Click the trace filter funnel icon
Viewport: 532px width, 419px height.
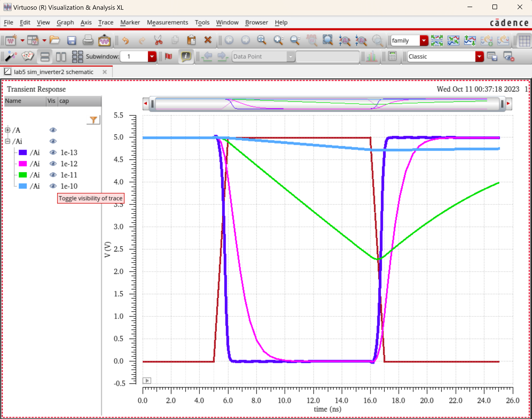(x=93, y=120)
